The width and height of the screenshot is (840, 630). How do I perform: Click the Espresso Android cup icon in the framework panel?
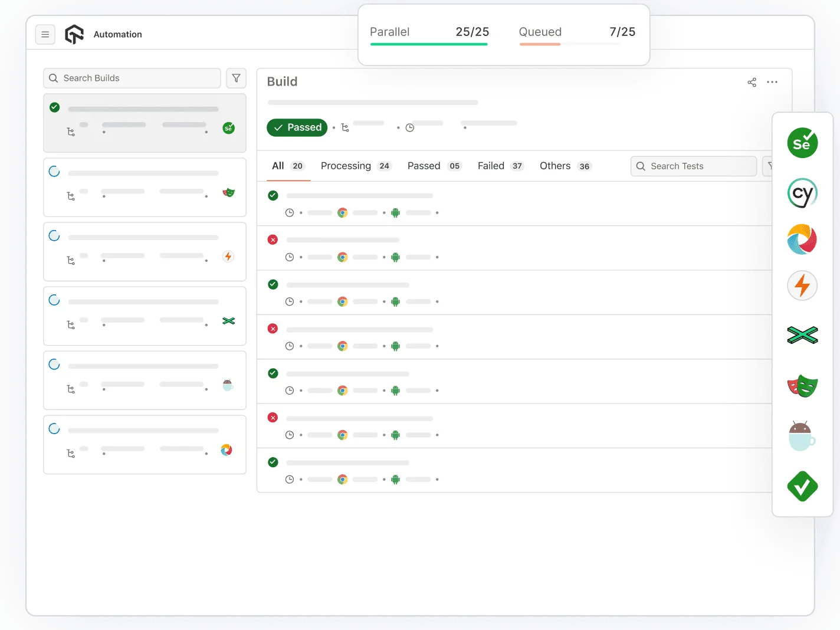click(802, 437)
